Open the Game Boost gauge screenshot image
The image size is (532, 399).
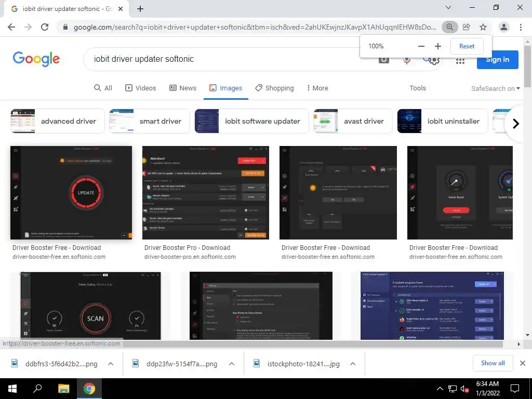pyautogui.click(x=460, y=193)
